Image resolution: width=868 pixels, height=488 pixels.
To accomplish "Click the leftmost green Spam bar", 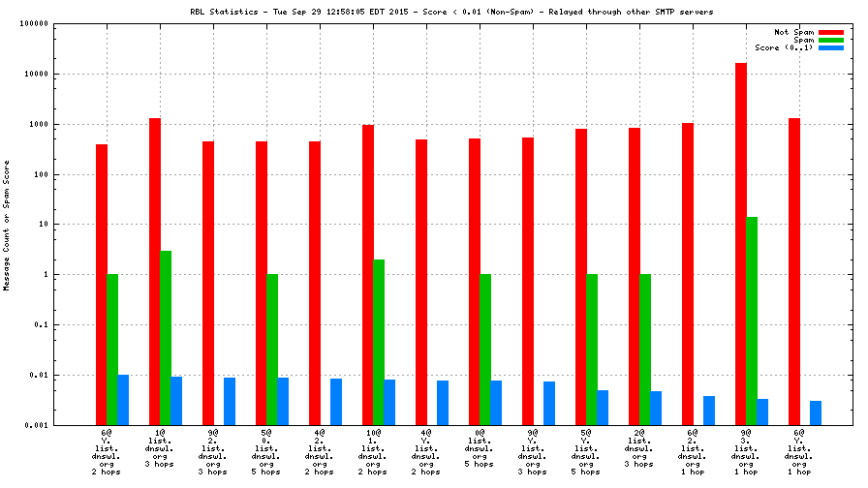I will [112, 349].
